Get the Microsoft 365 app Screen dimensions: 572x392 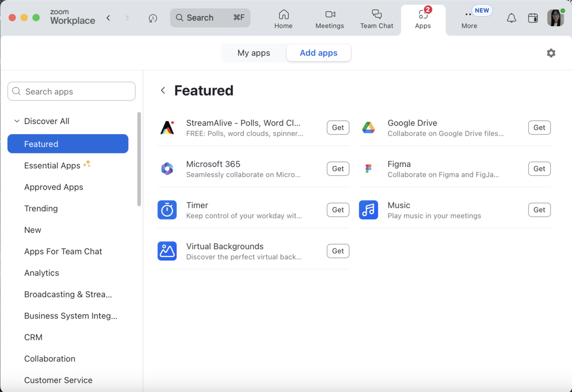click(338, 169)
